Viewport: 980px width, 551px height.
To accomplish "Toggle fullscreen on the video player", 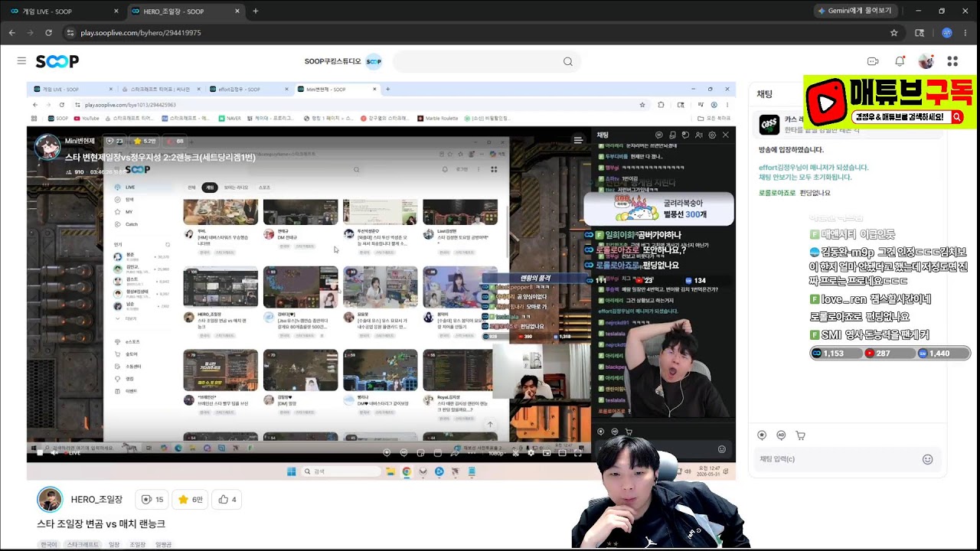I will click(x=577, y=453).
